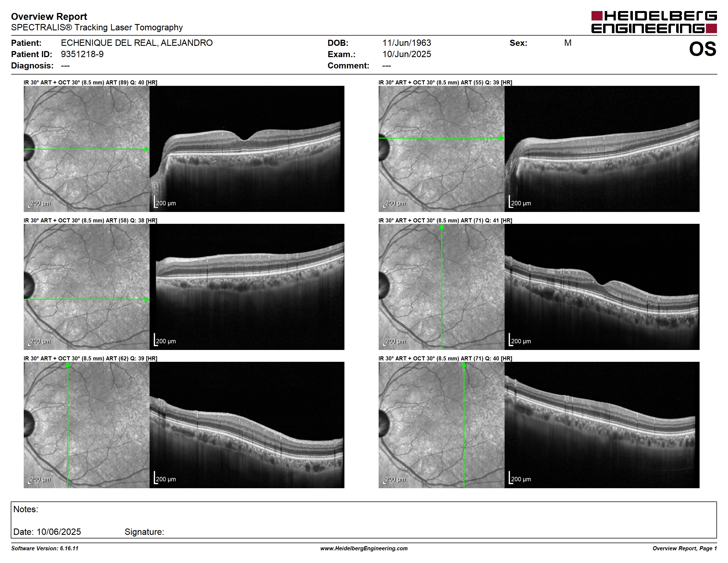Open the vertical OCT B-scan of ART (71) Q: 41
Image resolution: width=728 pixels, height=563 pixels.
tap(602, 287)
